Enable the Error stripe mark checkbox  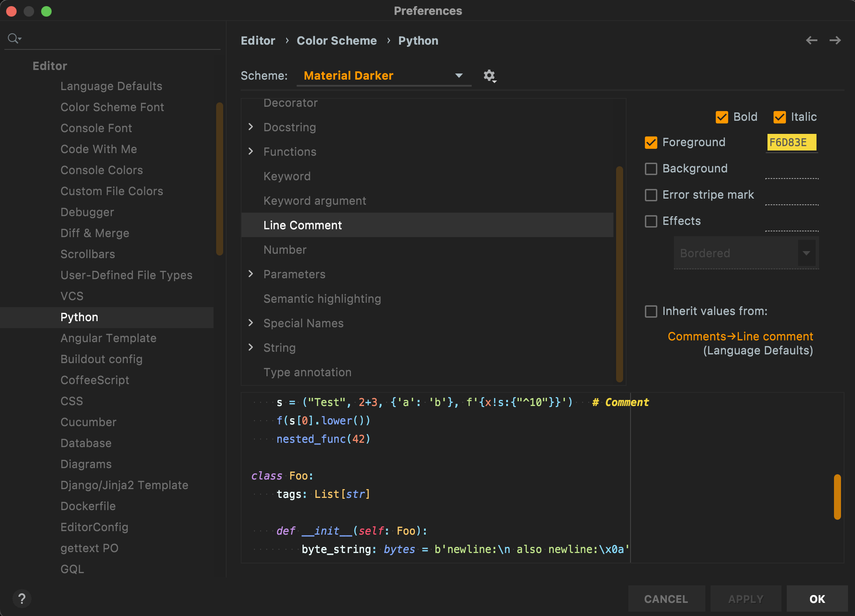(x=651, y=195)
